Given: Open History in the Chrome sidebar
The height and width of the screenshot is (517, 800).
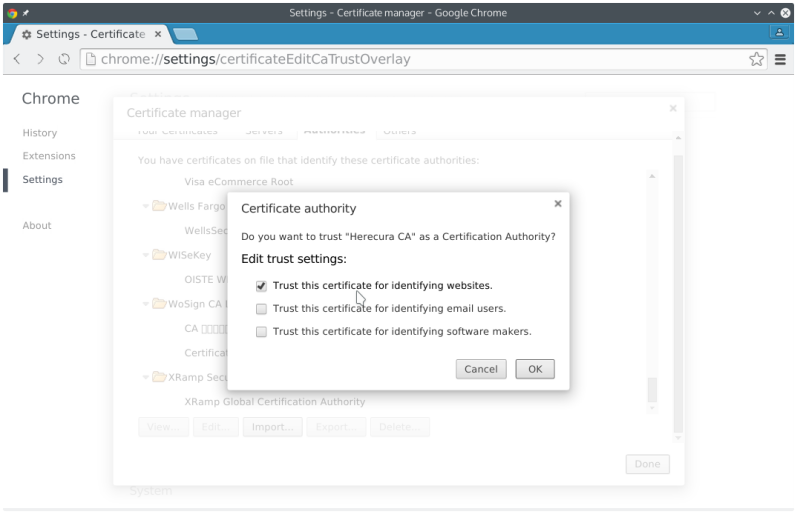Looking at the screenshot, I should 40,133.
